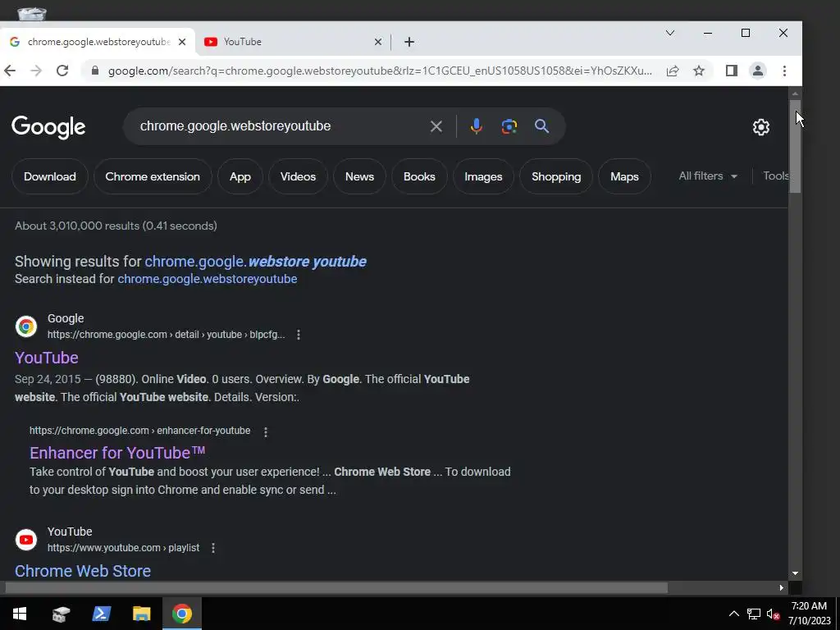The image size is (840, 630).
Task: Open more options for Enhancer for YouTube result
Action: [x=266, y=431]
